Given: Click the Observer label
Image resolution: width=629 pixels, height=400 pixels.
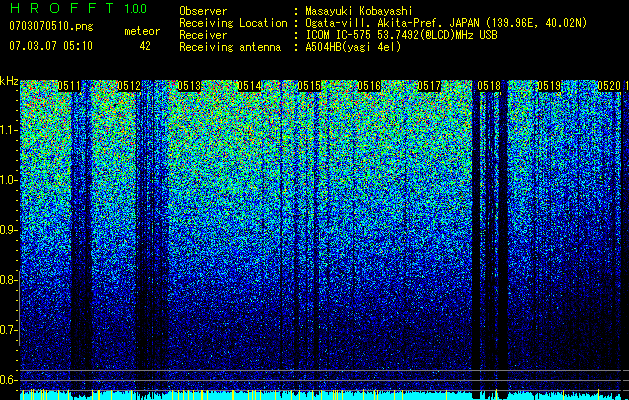Looking at the screenshot, I should point(203,11).
